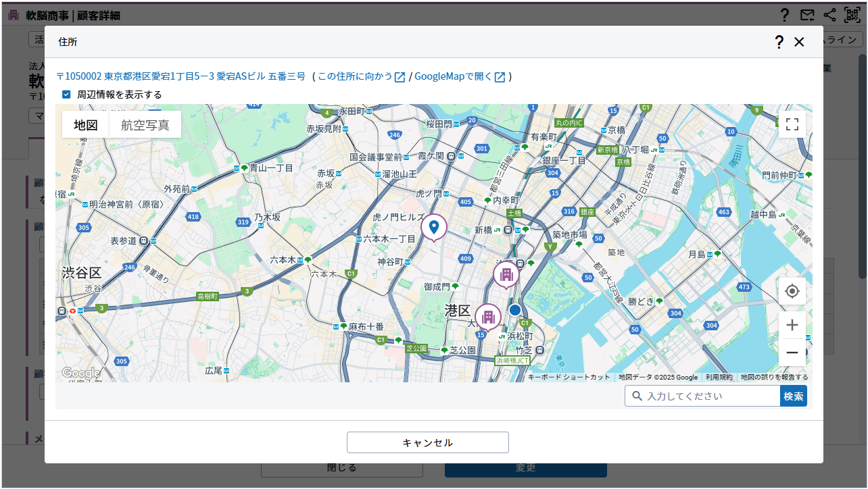
Task: Center map on current location
Action: pos(792,291)
